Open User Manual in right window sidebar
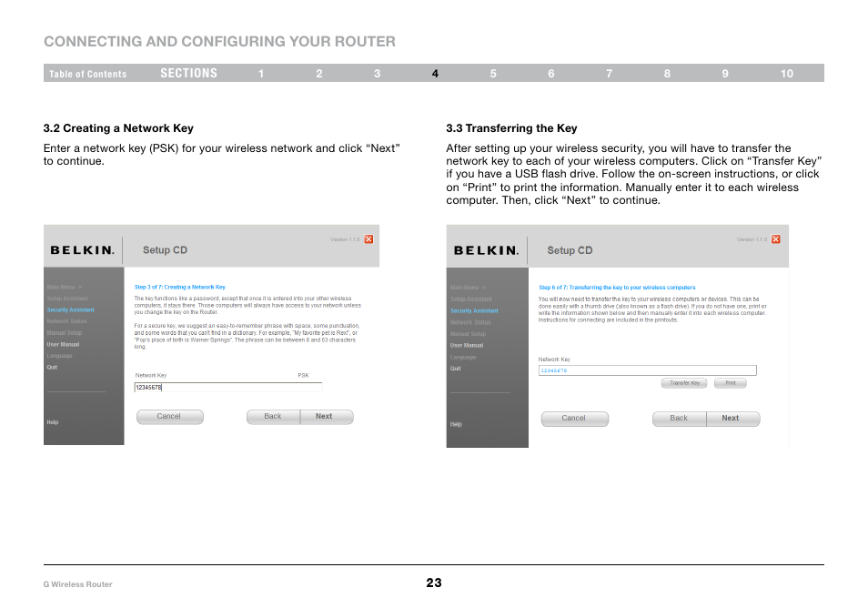868x608 pixels. click(x=467, y=346)
